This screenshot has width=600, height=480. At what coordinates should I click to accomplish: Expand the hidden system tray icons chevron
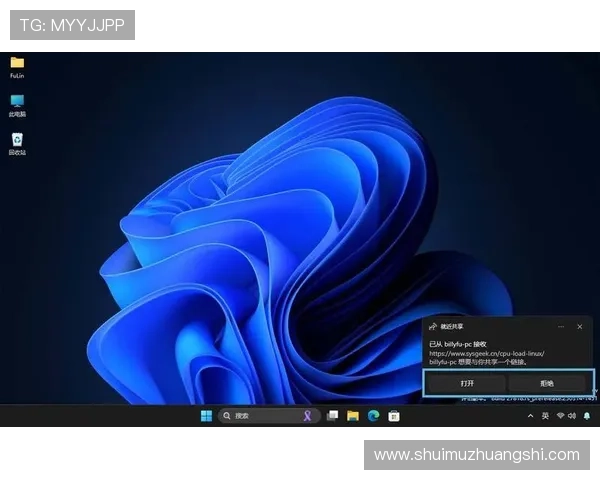pyautogui.click(x=528, y=416)
